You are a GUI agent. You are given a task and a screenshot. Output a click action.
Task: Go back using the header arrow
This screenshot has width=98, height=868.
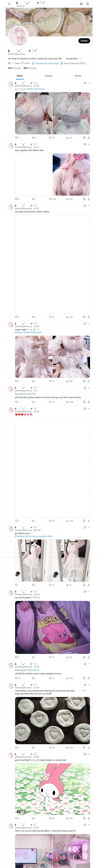(x=9, y=4)
